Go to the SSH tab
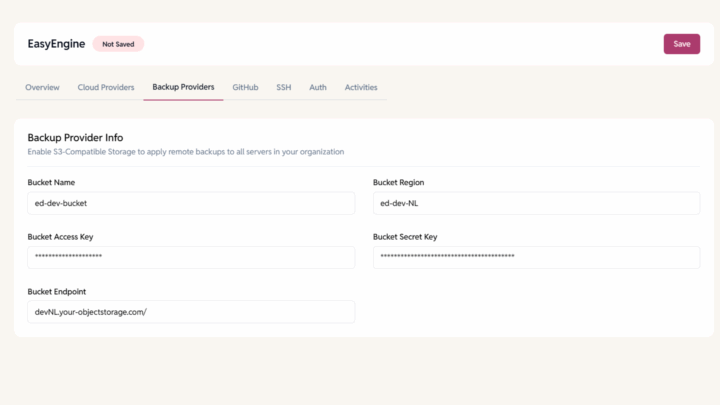Screen dimensions: 720x405 (284, 87)
